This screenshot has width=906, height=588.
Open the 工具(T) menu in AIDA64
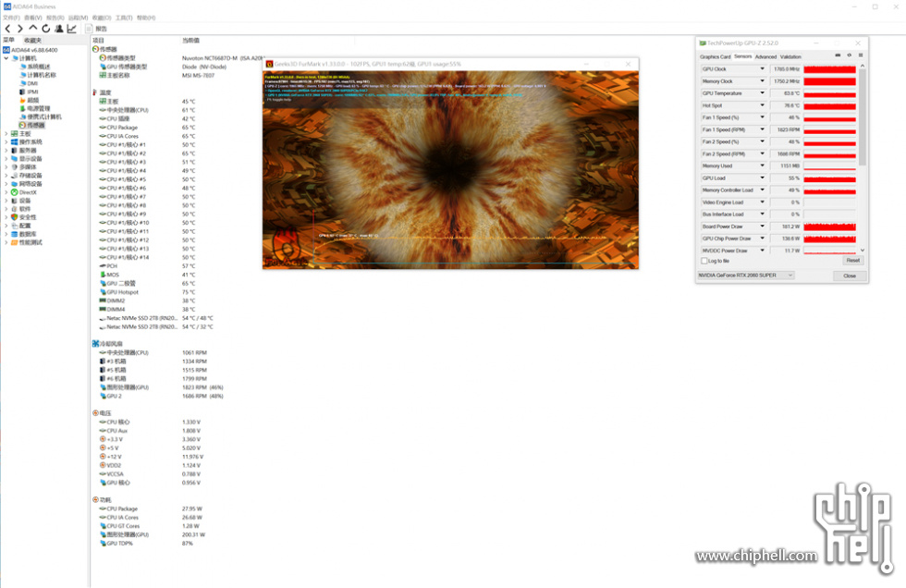coord(124,18)
